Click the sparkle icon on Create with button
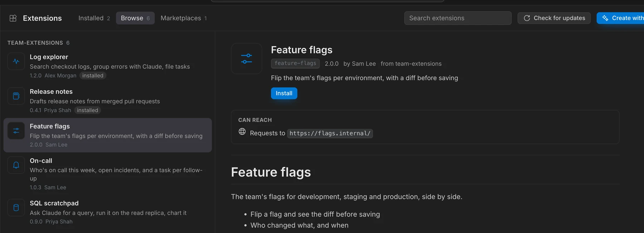Viewport: 644px width, 233px height. 605,18
